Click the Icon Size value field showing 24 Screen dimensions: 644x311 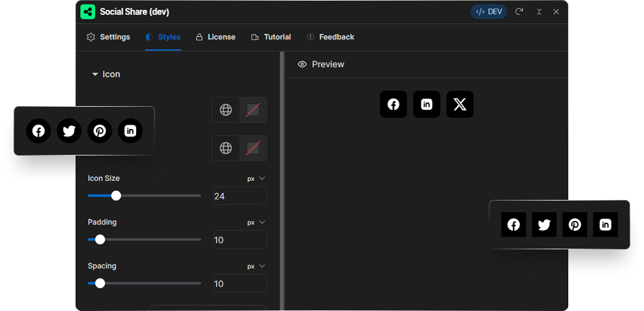pos(240,196)
